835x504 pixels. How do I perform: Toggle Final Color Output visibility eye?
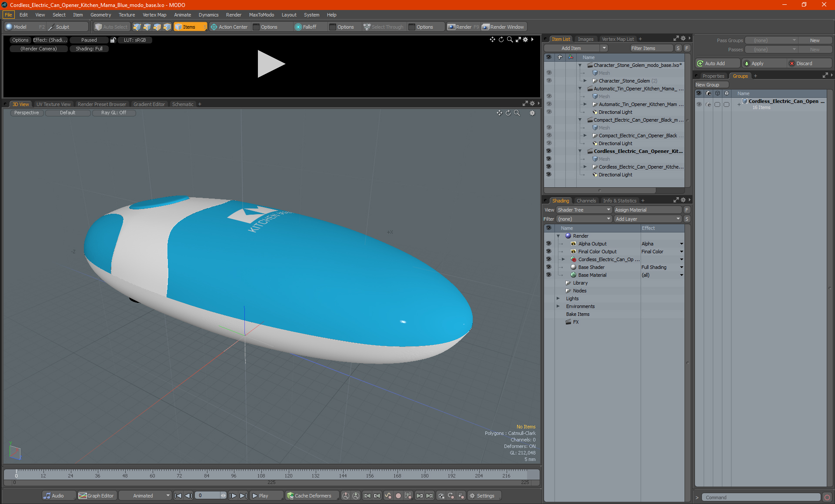549,252
